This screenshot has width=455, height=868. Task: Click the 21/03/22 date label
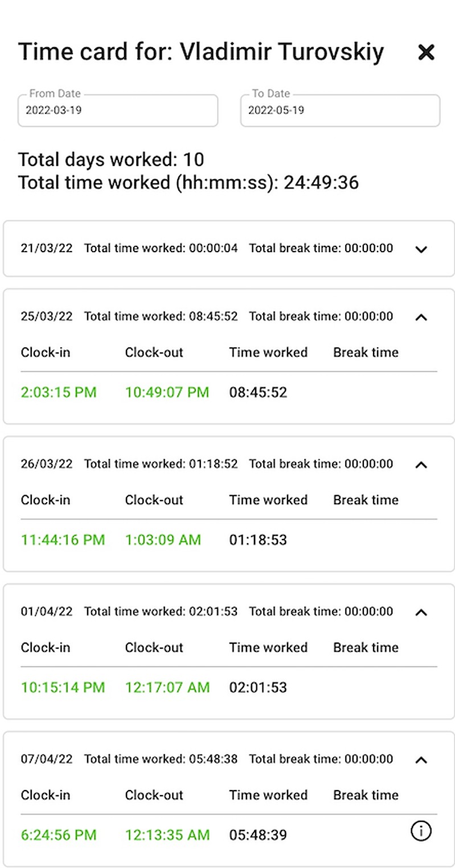coord(47,248)
